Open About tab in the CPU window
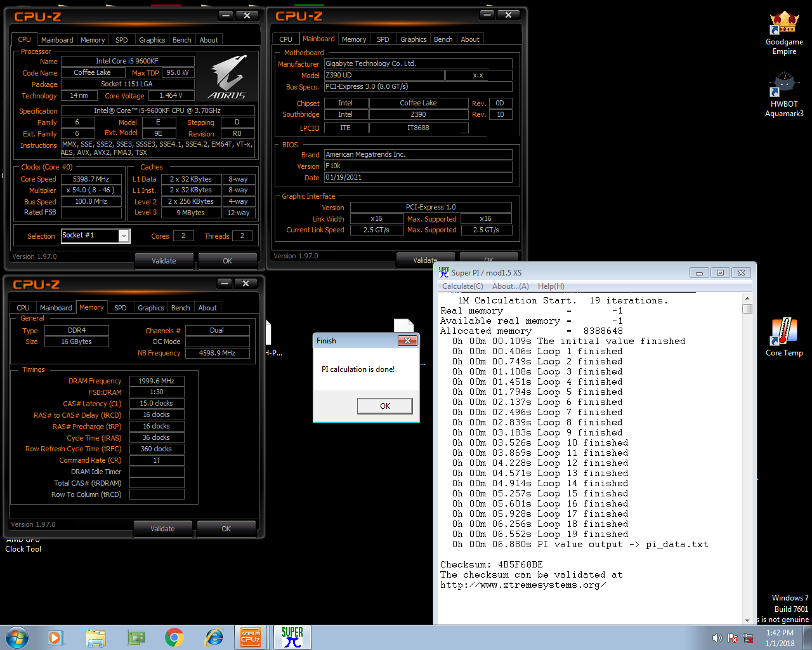Image resolution: width=812 pixels, height=650 pixels. (x=209, y=40)
